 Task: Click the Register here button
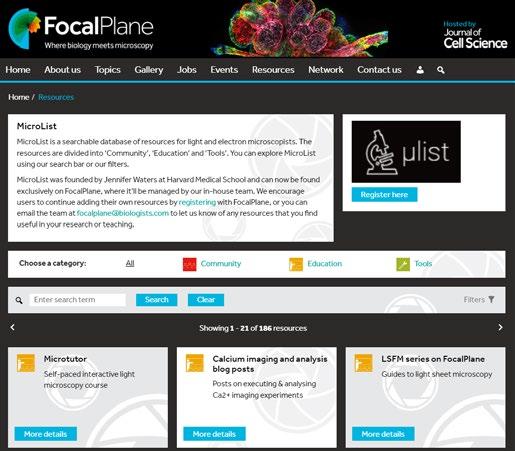pyautogui.click(x=384, y=195)
